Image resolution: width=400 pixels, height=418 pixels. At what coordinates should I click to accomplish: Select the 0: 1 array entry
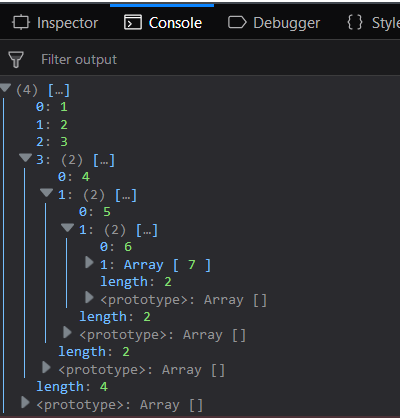[x=52, y=107]
